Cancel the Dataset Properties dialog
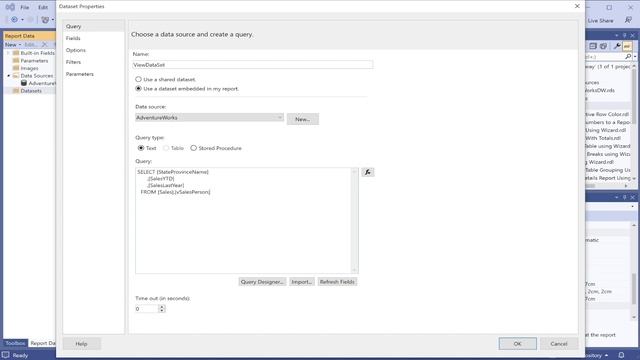 pos(559,344)
